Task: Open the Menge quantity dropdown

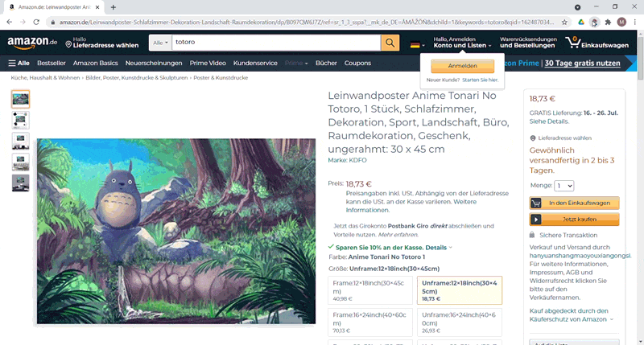Action: [564, 186]
